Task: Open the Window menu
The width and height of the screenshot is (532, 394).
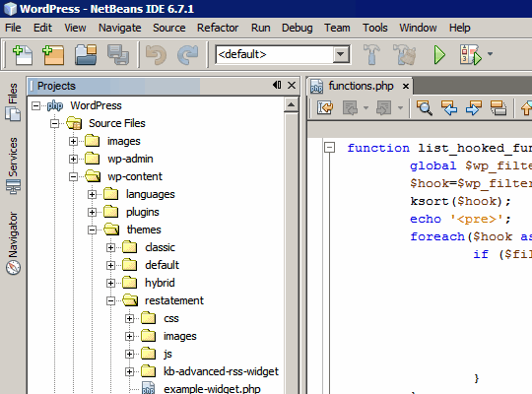Action: point(418,28)
